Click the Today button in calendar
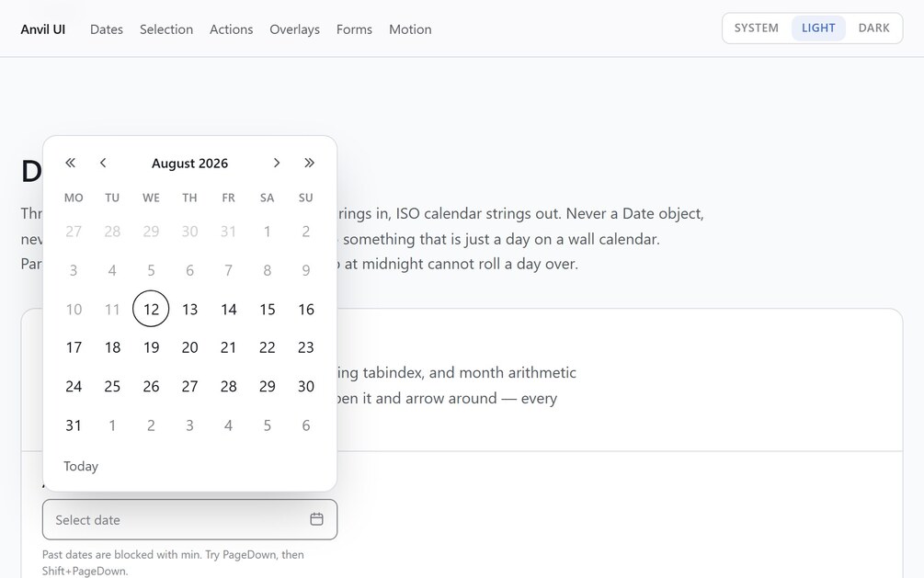 [81, 466]
